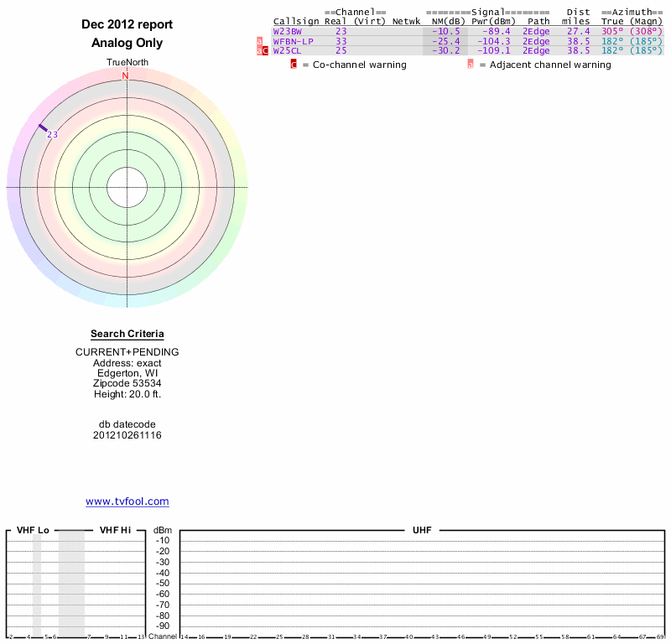671x644 pixels.
Task: Click the VHF Hi band label
Action: 115,531
